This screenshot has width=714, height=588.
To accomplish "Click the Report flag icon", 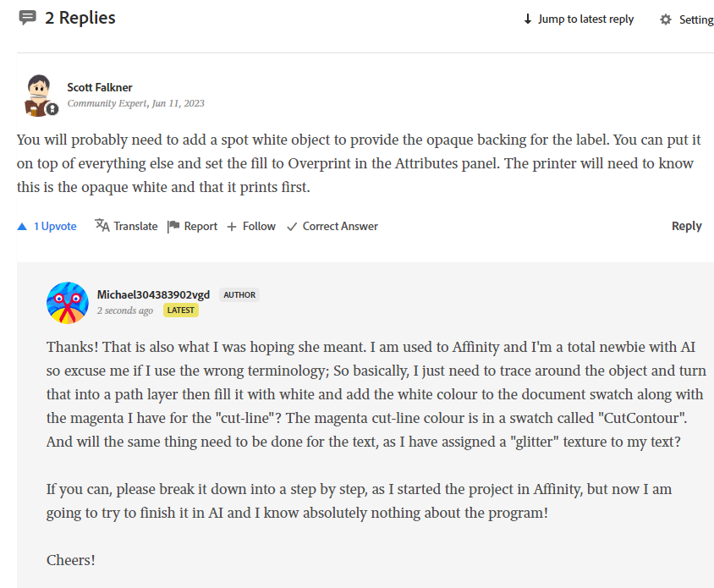I will 173,226.
